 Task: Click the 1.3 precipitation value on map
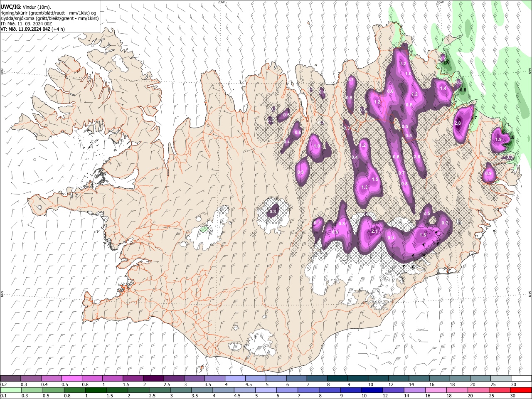365,187
